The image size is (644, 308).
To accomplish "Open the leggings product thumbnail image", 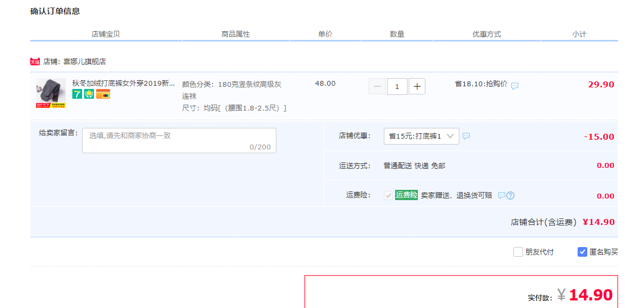I will click(51, 93).
